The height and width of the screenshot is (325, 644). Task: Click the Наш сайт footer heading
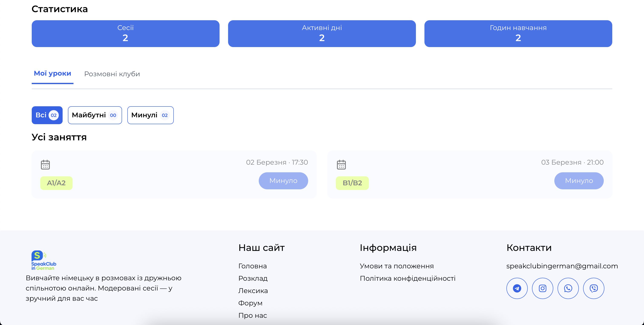point(261,248)
